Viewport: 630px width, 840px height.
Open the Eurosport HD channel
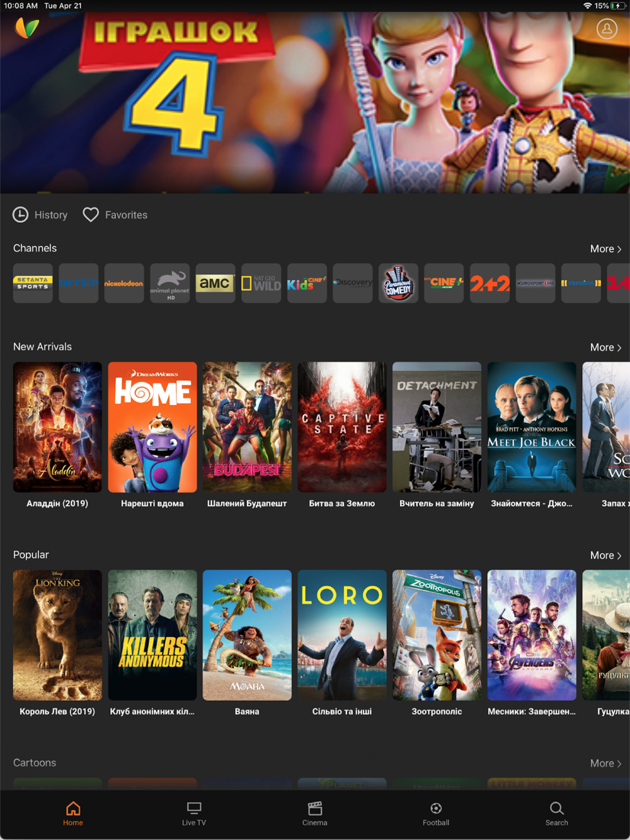point(535,283)
